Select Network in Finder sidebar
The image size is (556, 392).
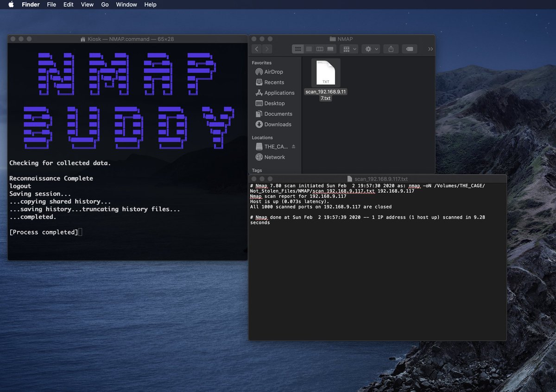pos(274,157)
